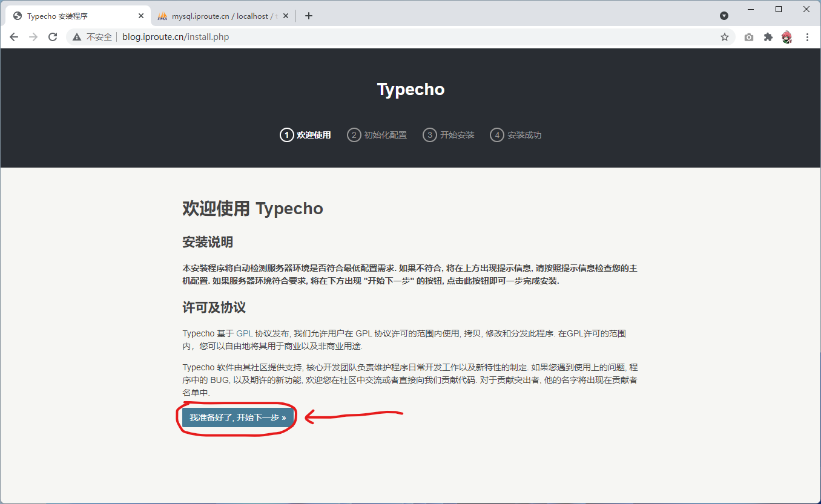Open the GPL license link
Image resolution: width=821 pixels, height=504 pixels.
pos(245,333)
